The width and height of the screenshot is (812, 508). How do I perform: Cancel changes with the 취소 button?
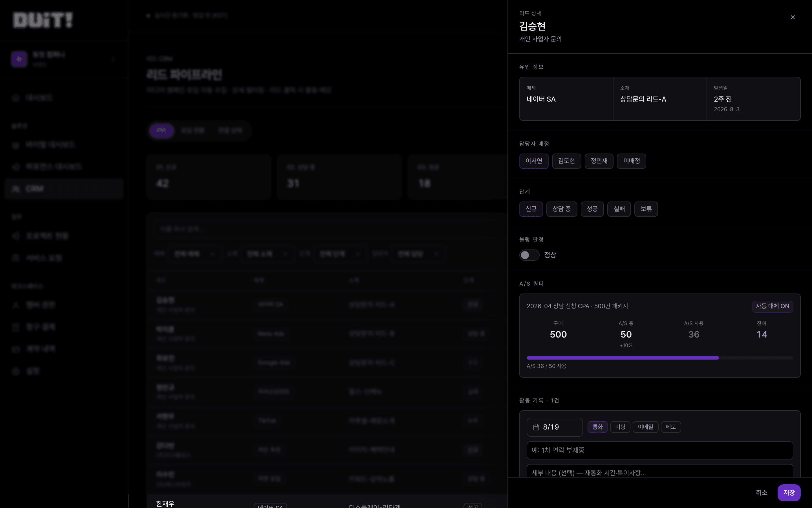click(x=762, y=492)
